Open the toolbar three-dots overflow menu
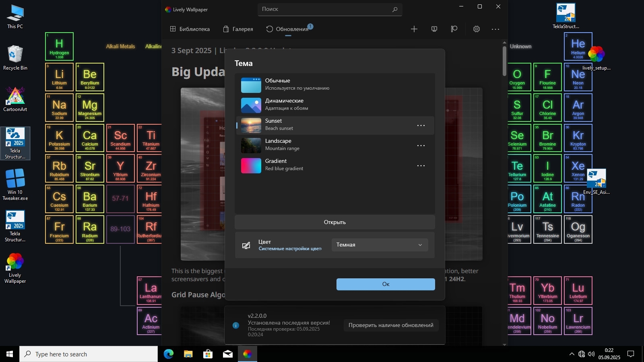 [x=495, y=29]
